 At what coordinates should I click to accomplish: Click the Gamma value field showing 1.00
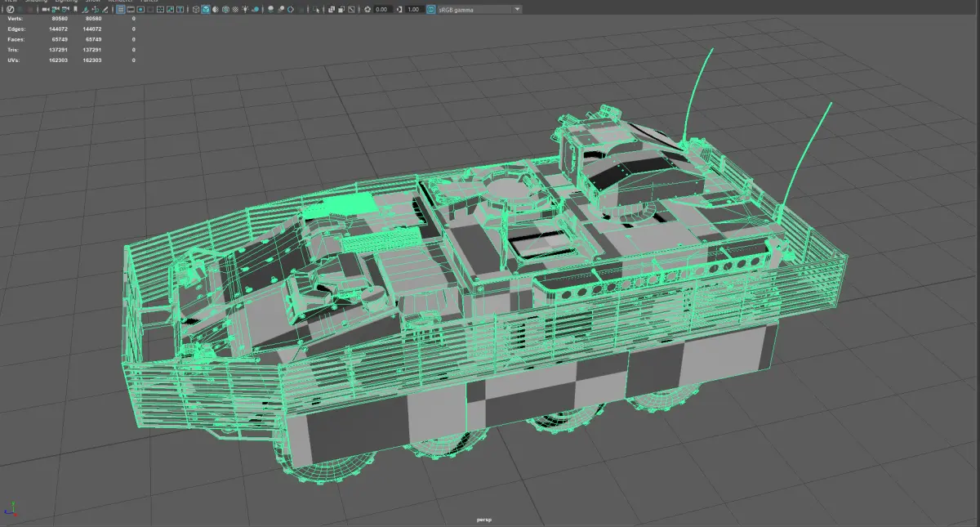[x=414, y=9]
